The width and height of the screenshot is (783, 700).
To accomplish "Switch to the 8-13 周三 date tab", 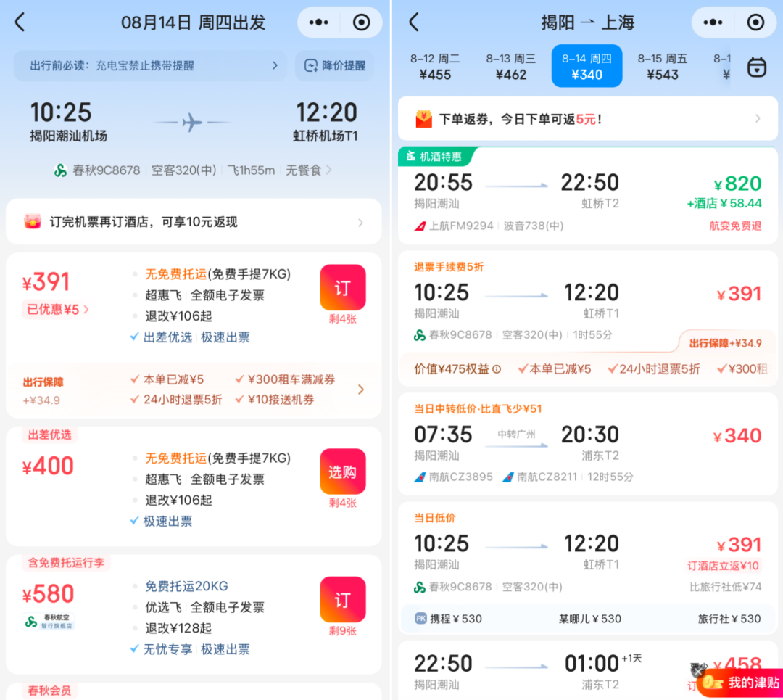I will (510, 65).
